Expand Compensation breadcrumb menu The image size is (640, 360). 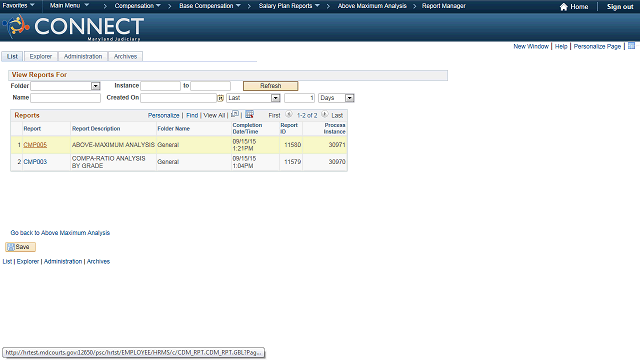138,6
